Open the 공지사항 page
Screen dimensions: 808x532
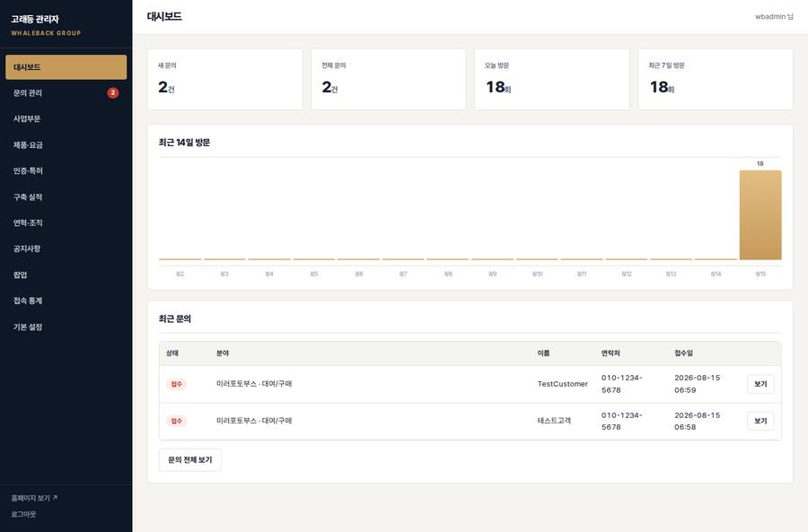click(x=66, y=249)
